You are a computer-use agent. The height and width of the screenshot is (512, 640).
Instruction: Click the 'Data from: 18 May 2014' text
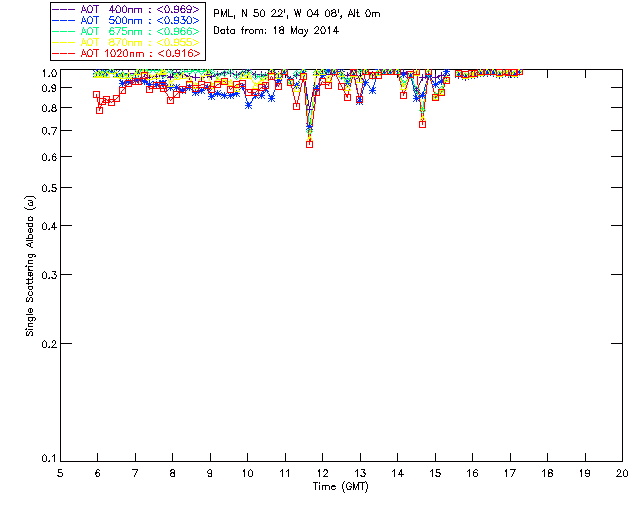pyautogui.click(x=276, y=31)
